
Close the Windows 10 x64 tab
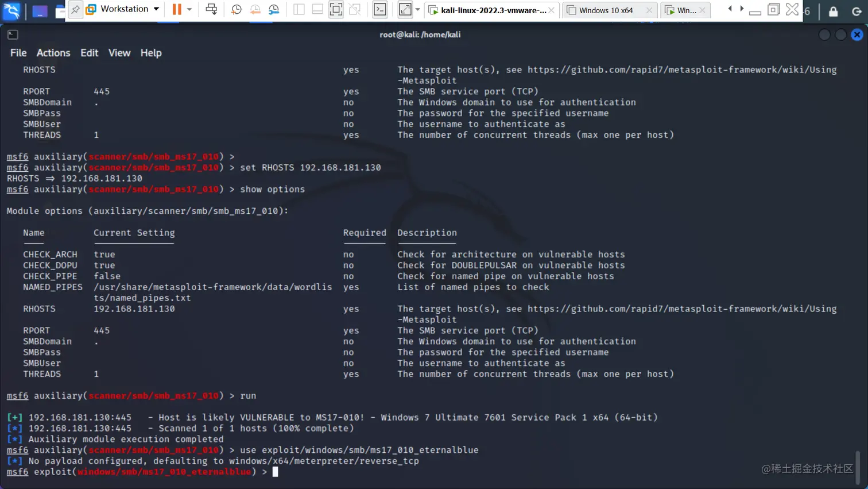click(649, 10)
